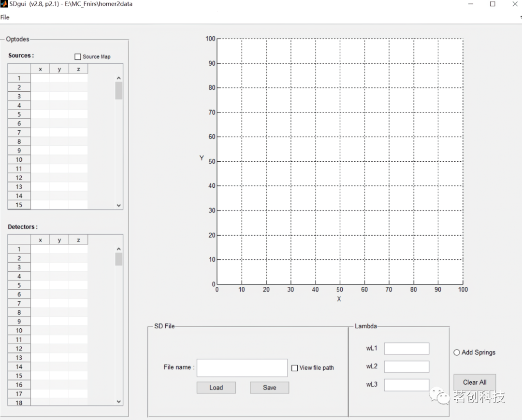
Task: Select row 12 header in Detectors table
Action: (x=19, y=349)
